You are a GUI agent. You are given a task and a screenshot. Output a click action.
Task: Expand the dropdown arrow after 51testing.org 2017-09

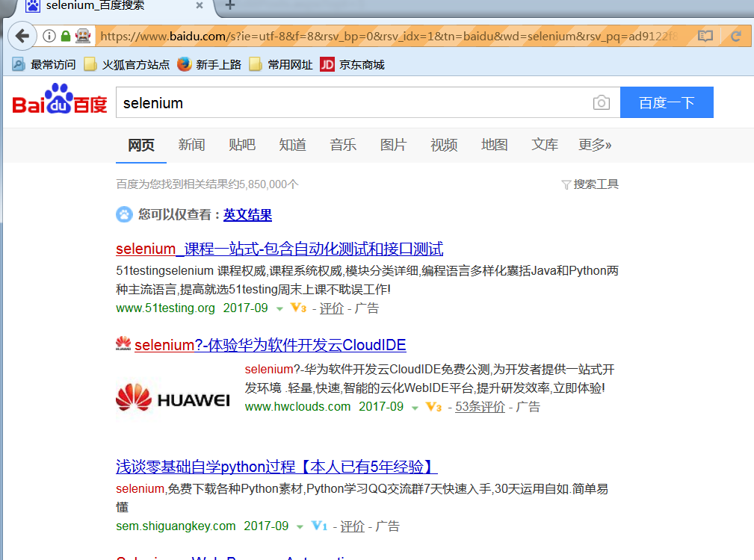tap(279, 309)
